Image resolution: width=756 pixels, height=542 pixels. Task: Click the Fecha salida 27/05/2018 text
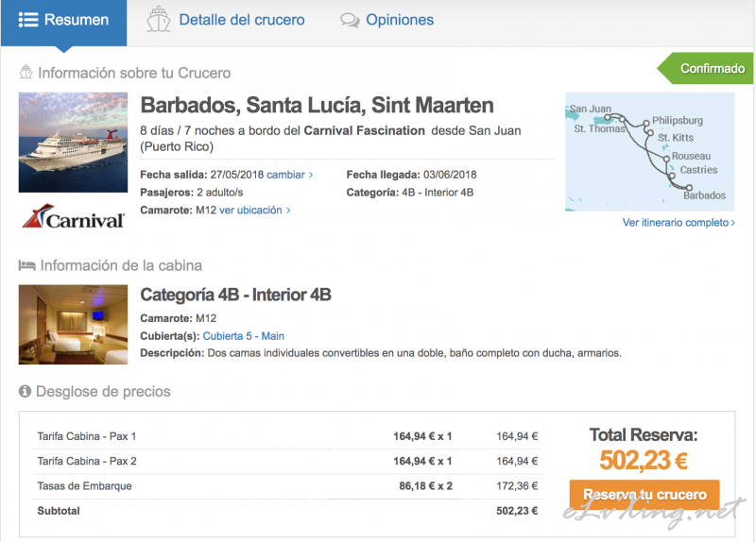pos(201,175)
